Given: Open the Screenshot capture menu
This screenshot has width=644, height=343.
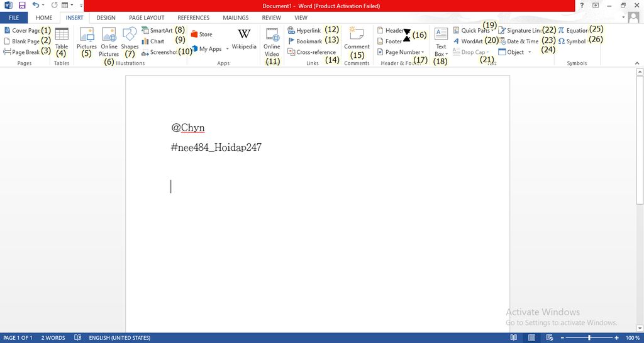Looking at the screenshot, I should click(x=160, y=52).
